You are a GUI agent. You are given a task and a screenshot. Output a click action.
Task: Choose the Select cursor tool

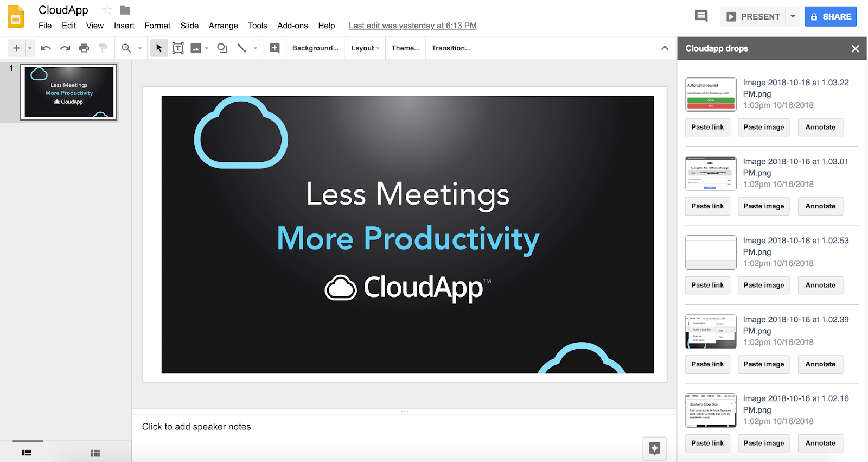click(x=159, y=48)
